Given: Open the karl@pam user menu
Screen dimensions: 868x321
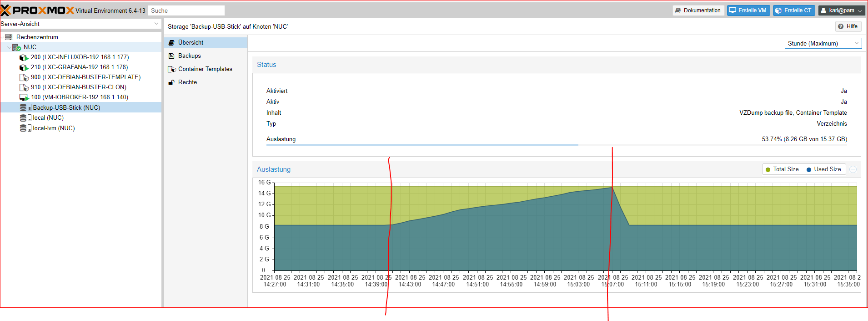Looking at the screenshot, I should point(842,10).
